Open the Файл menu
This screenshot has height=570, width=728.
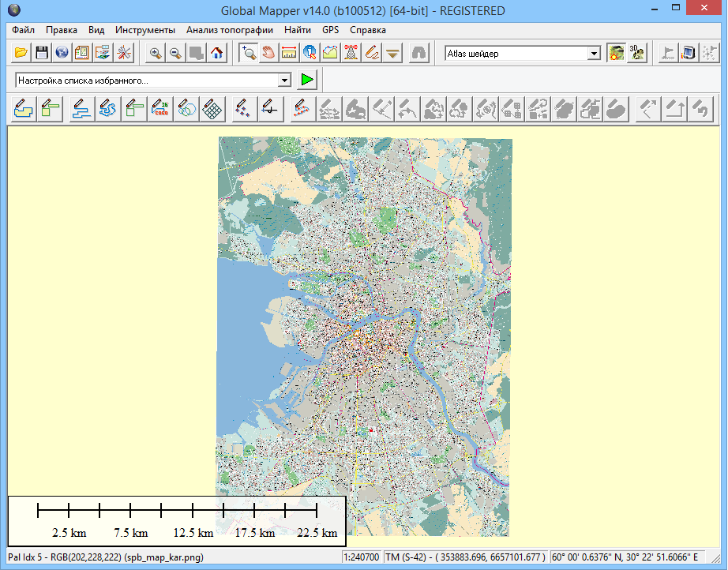tap(24, 30)
